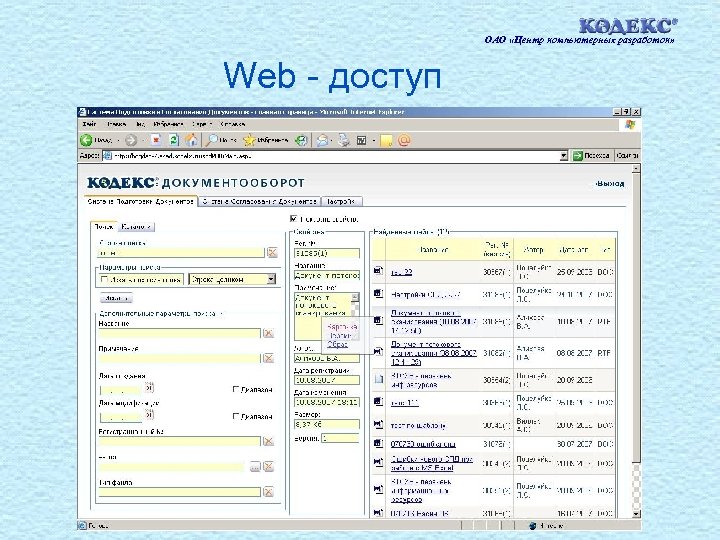This screenshot has height=540, width=720.
Task: Open the Forward button history dropdown arrow
Action: click(x=143, y=141)
